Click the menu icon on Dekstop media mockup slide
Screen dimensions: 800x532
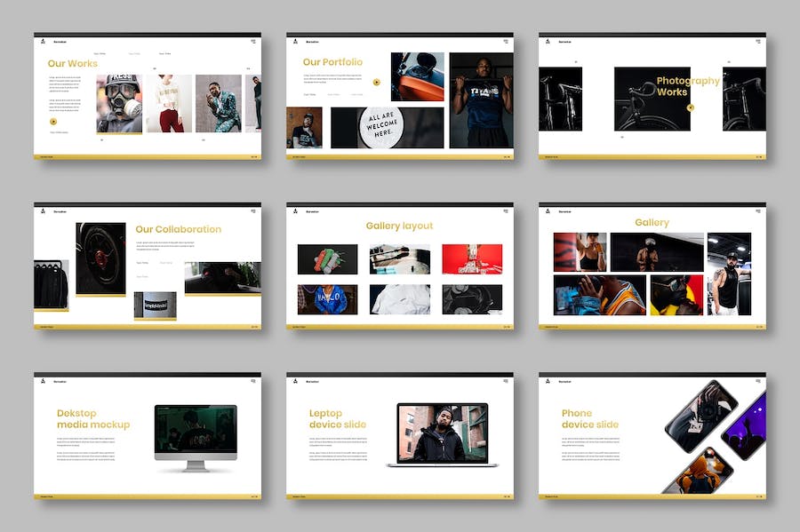click(x=253, y=381)
